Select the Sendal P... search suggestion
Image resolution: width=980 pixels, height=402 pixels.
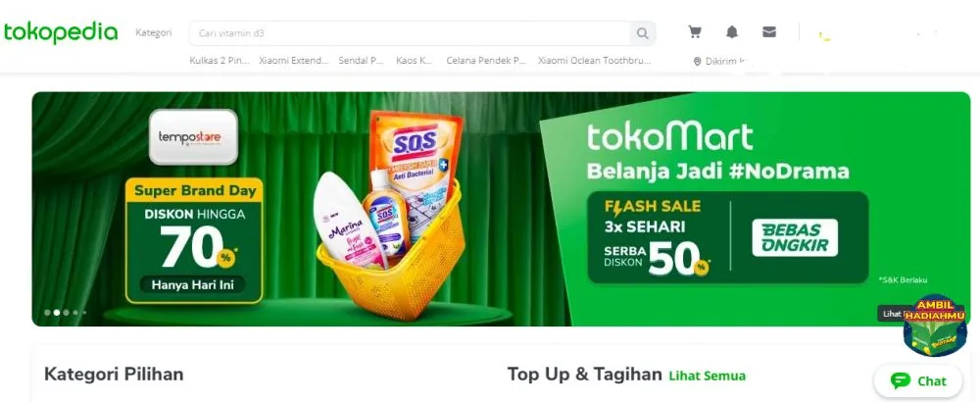pyautogui.click(x=362, y=61)
